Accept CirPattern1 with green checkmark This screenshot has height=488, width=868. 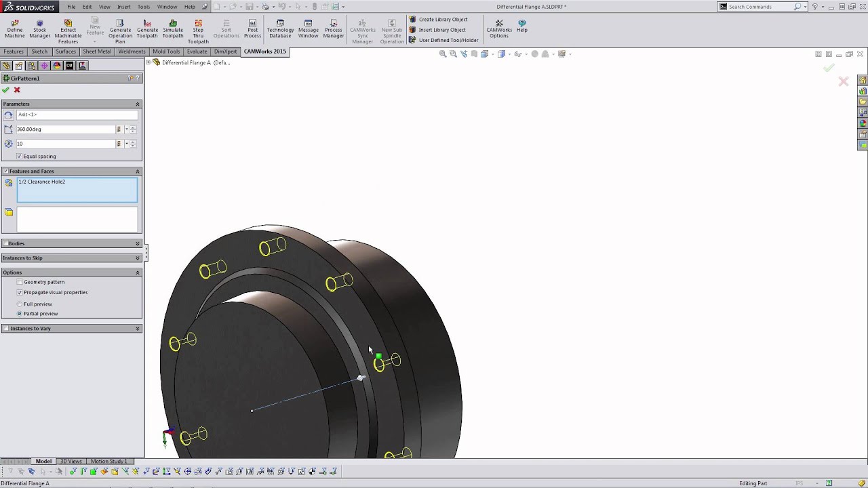point(6,89)
